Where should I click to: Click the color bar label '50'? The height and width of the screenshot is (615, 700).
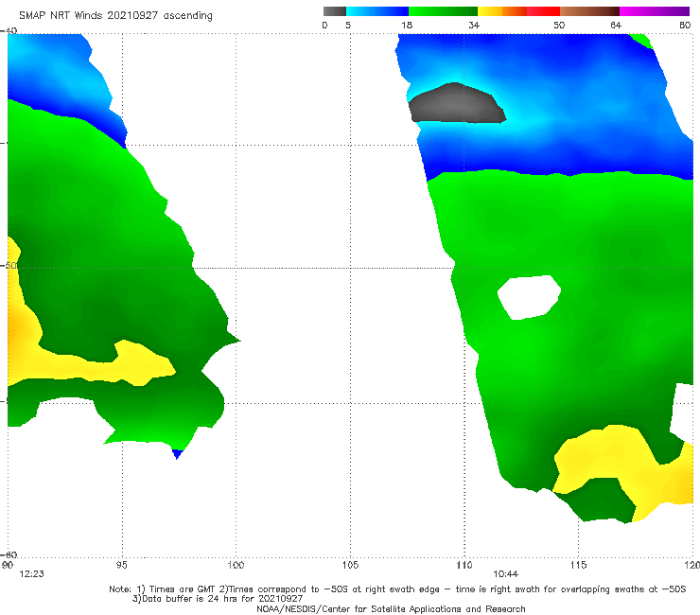[x=559, y=26]
